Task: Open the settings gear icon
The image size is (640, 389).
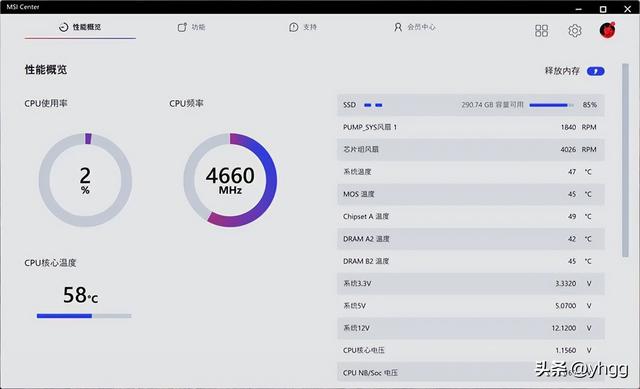Action: (575, 31)
